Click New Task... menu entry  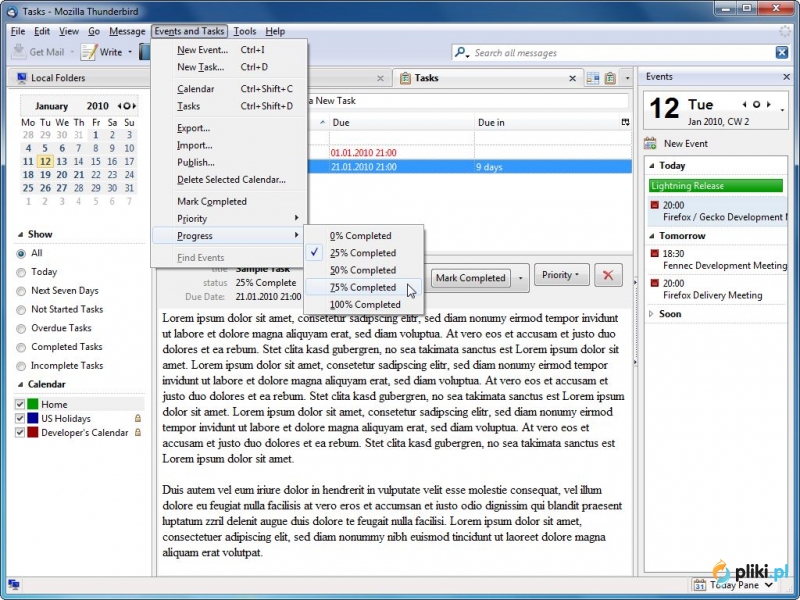pos(228,67)
